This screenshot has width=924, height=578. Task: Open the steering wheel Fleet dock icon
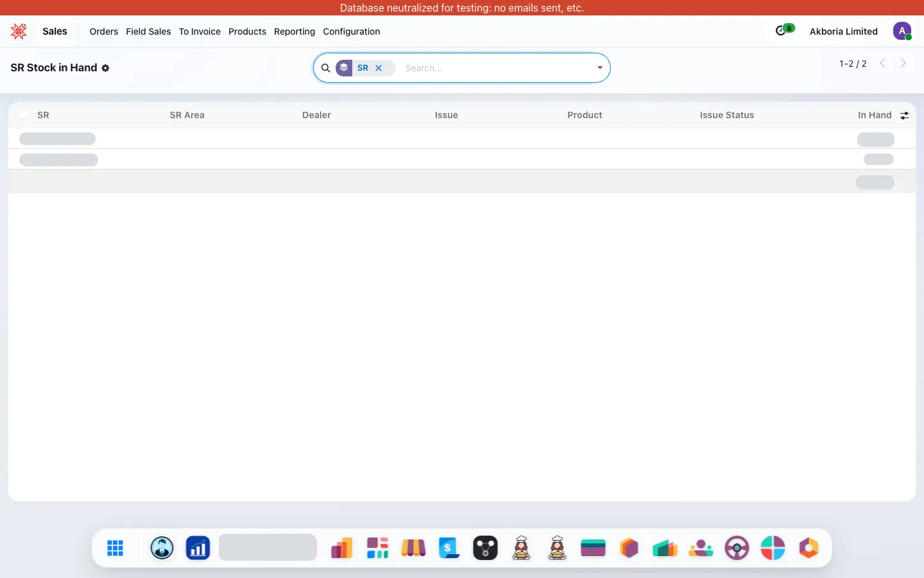(737, 548)
